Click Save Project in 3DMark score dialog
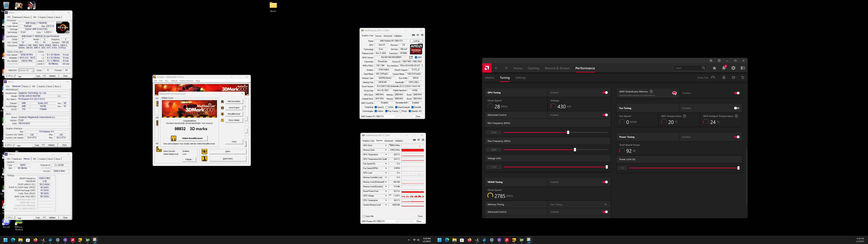The height and width of the screenshot is (244, 868). coord(234,107)
